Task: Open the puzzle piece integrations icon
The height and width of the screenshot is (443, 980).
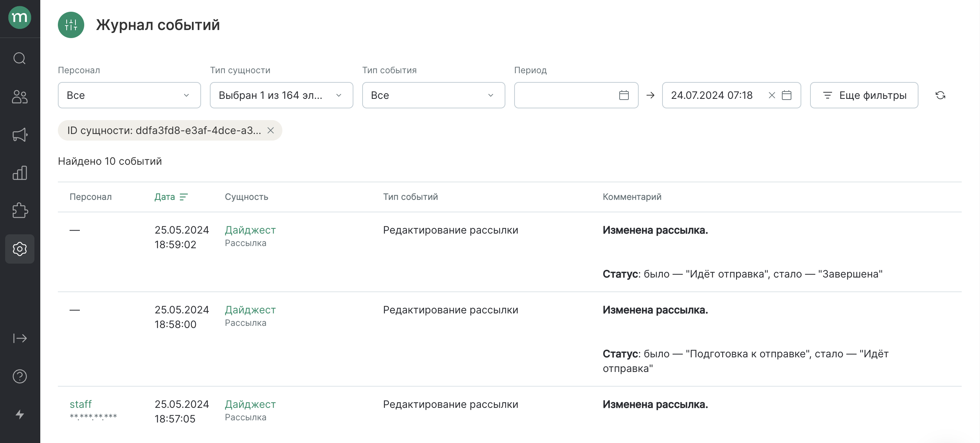Action: click(19, 211)
